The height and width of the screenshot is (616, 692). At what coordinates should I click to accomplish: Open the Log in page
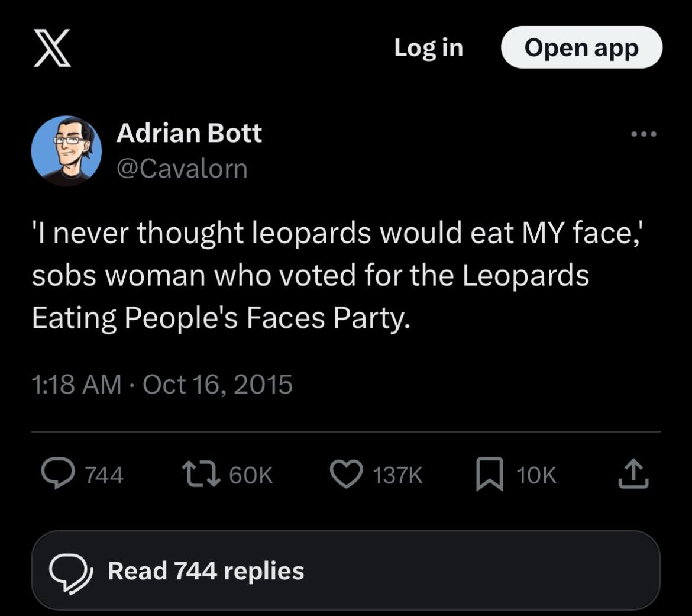tap(428, 47)
